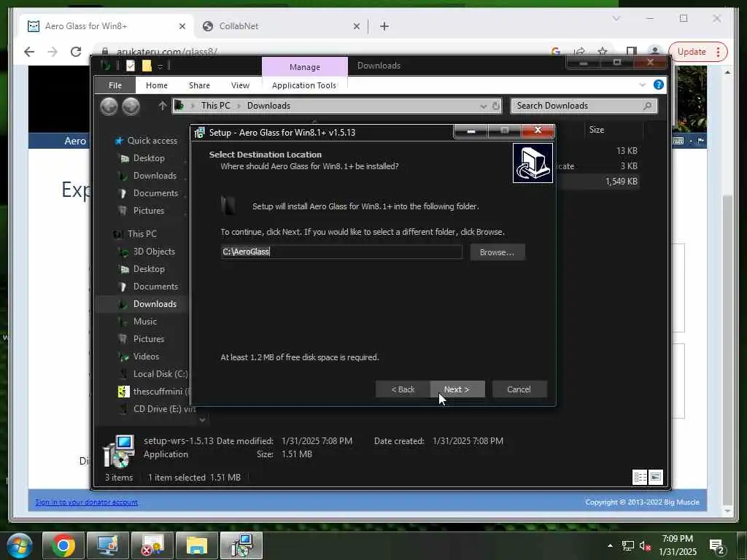Image resolution: width=747 pixels, height=560 pixels.
Task: Select the Application Tools tab
Action: click(304, 85)
